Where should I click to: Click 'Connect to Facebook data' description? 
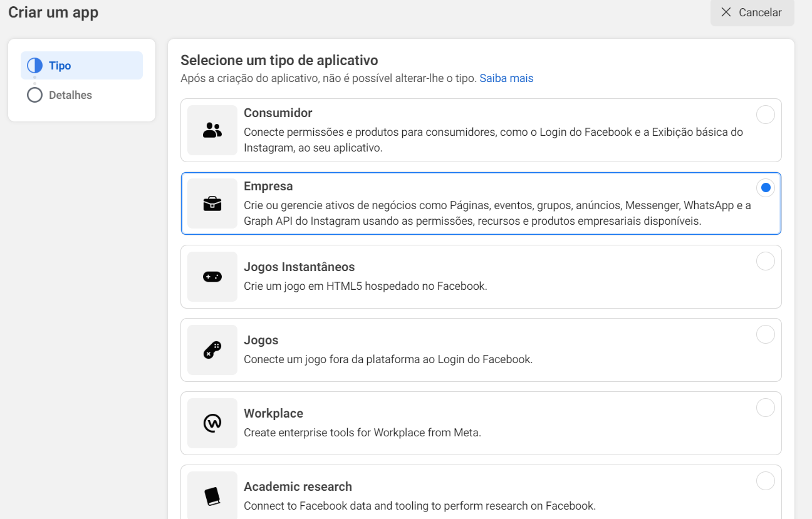click(420, 506)
